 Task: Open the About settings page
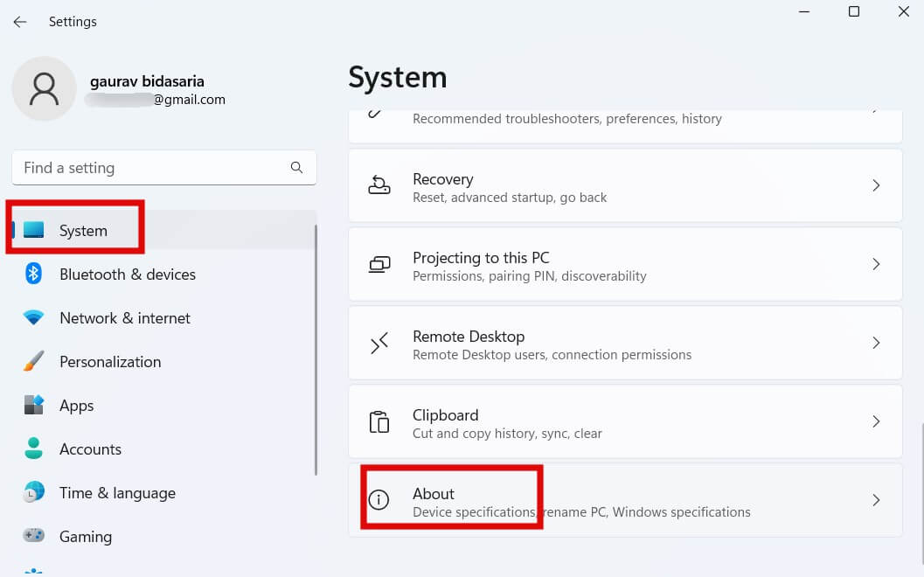pyautogui.click(x=434, y=495)
